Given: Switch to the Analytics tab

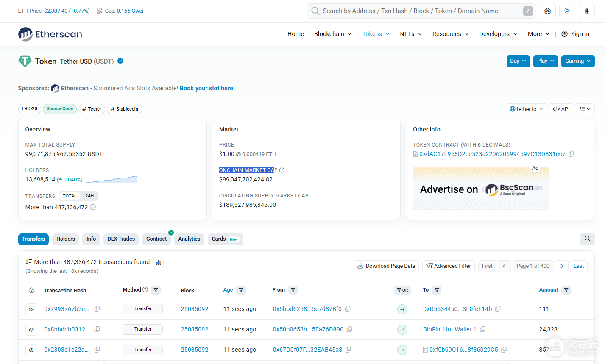Looking at the screenshot, I should point(189,239).
